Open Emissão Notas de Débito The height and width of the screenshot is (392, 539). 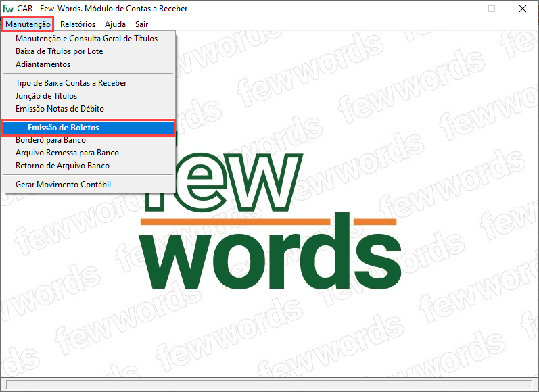click(x=89, y=109)
